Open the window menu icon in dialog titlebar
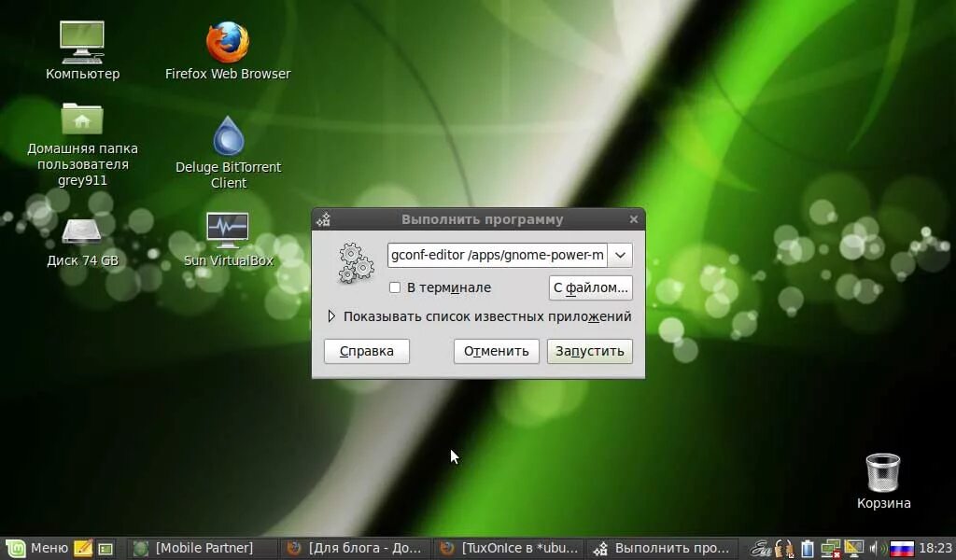This screenshot has height=560, width=956. tap(323, 219)
